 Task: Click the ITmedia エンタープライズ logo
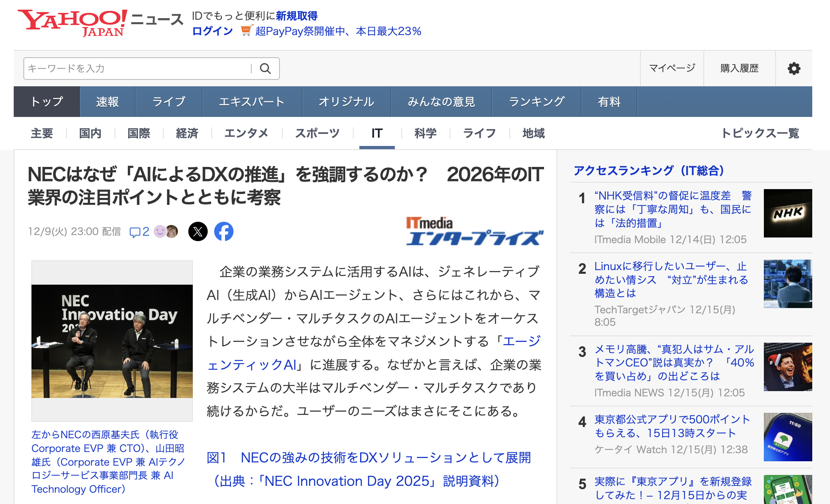coord(474,231)
